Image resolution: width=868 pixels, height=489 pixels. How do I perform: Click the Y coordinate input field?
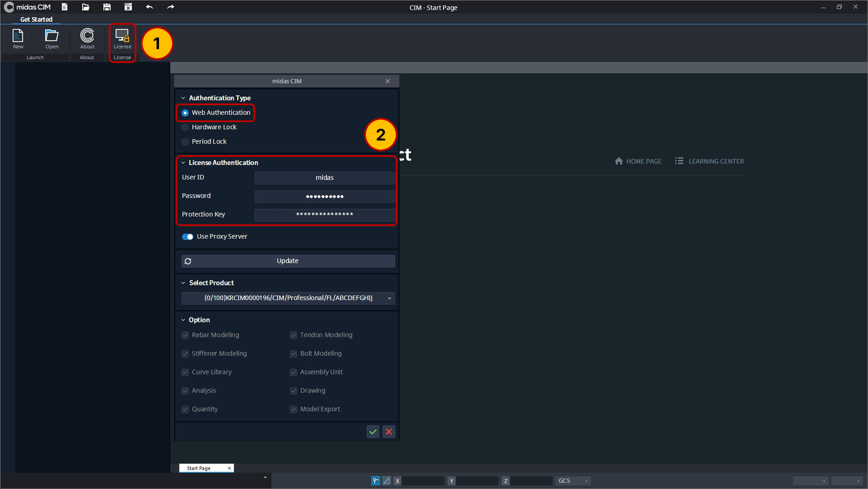[477, 481]
